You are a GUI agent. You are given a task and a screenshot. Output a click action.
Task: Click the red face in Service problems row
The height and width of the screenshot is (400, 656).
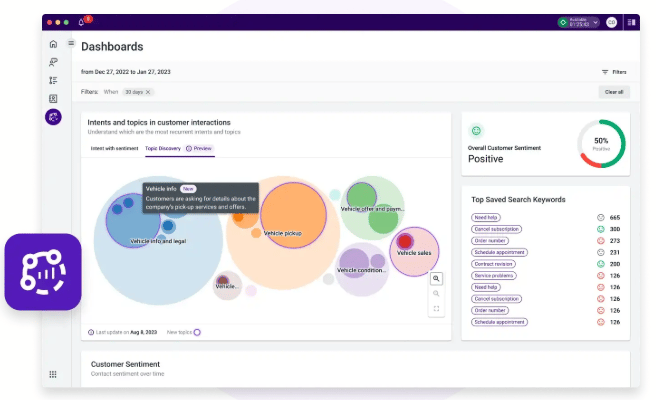pyautogui.click(x=601, y=276)
